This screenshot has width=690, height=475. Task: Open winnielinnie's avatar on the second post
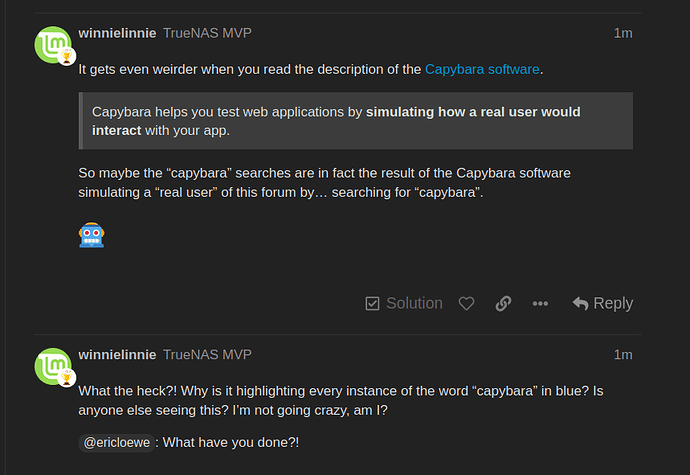point(53,366)
